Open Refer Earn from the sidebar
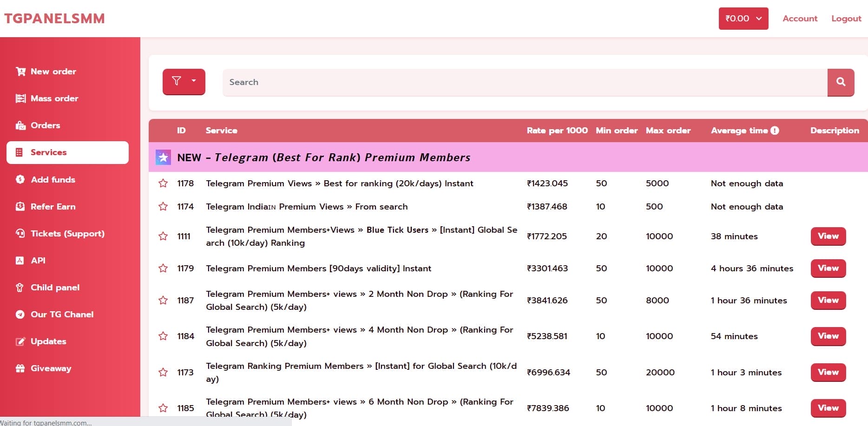Screen dimensions: 868x426 click(x=53, y=207)
